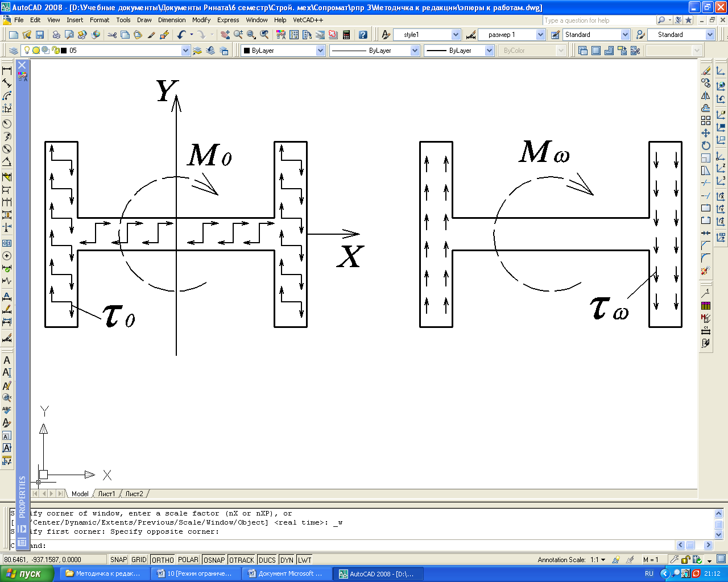Toggle POLAR tracking in status bar
Screen dimensions: 728x582
point(188,560)
